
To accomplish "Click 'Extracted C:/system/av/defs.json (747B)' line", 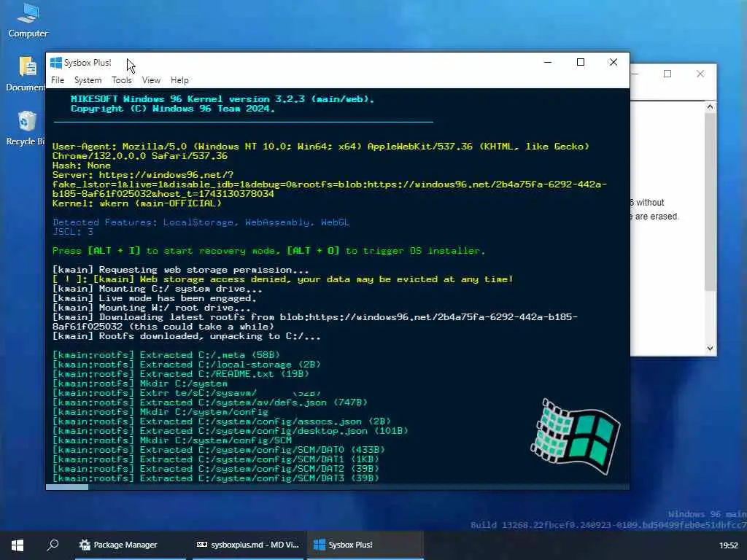I will tap(210, 402).
